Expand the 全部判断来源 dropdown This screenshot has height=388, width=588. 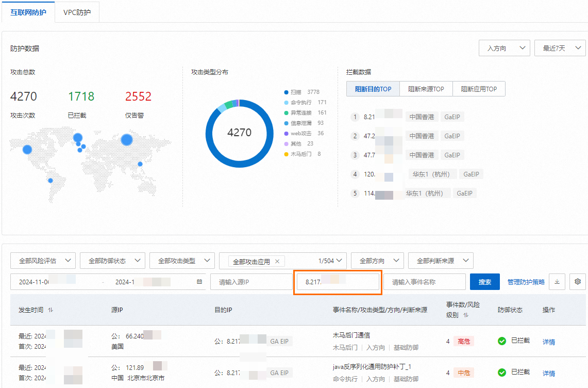coord(441,261)
